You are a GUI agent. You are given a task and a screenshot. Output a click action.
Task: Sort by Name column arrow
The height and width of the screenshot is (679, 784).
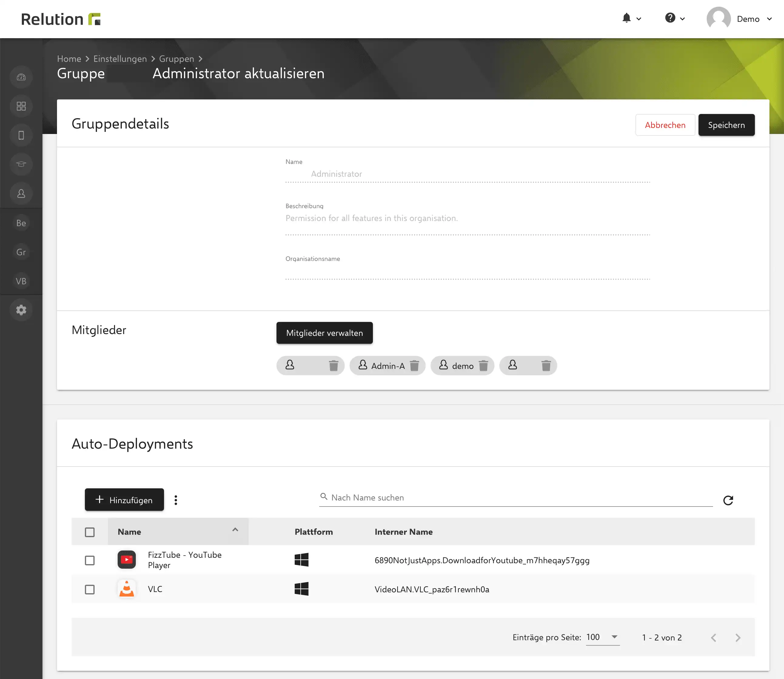[235, 530]
